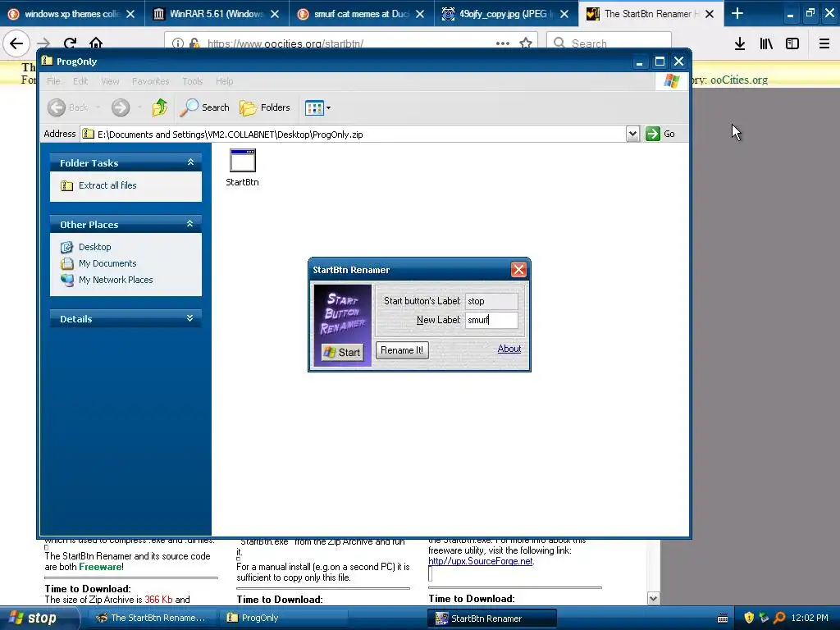The height and width of the screenshot is (630, 840).
Task: Click the security shield tray icon
Action: (x=749, y=618)
